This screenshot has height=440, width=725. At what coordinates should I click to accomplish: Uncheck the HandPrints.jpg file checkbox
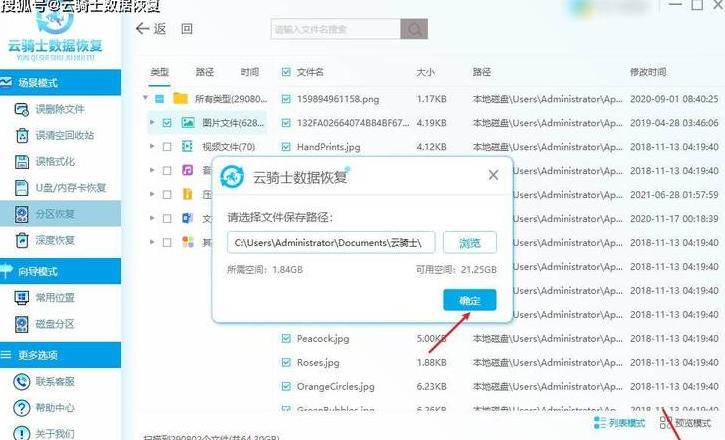286,147
